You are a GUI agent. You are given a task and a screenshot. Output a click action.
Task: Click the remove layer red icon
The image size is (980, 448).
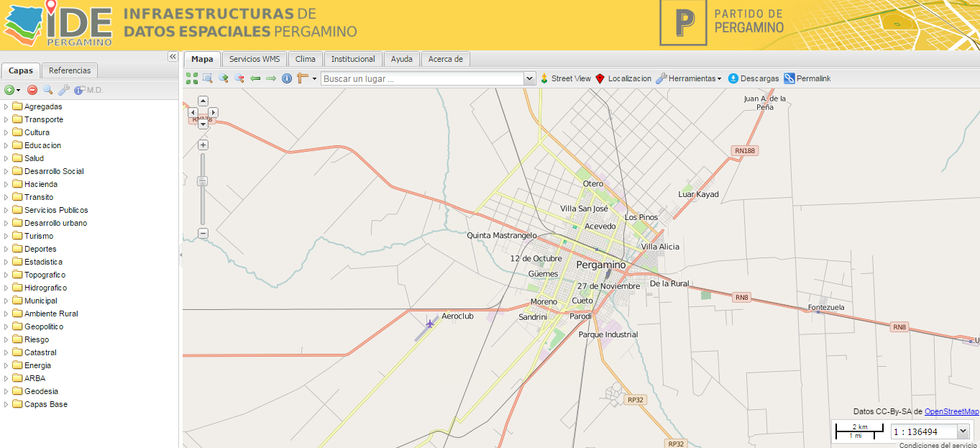[32, 90]
